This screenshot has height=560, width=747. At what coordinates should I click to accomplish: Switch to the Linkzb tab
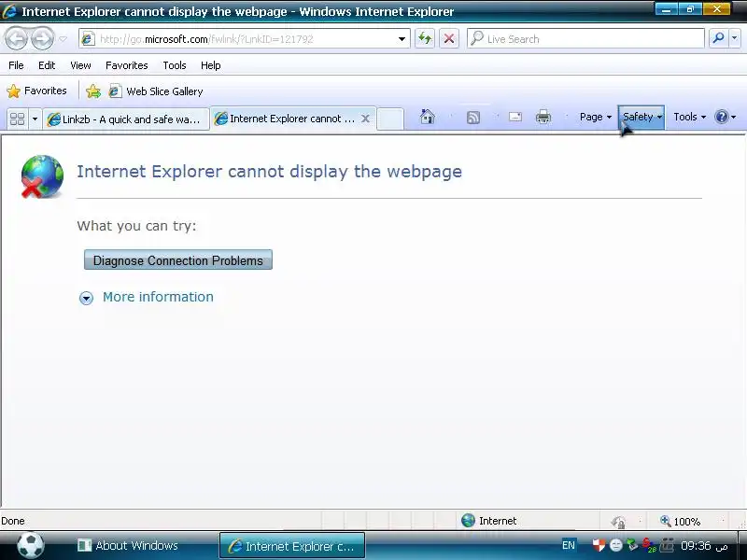126,119
